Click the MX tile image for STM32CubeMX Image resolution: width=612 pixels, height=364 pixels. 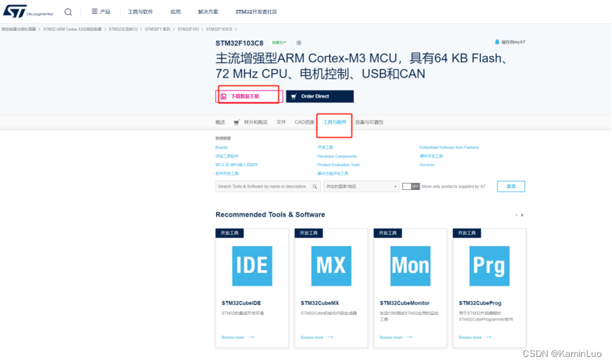pos(331,266)
